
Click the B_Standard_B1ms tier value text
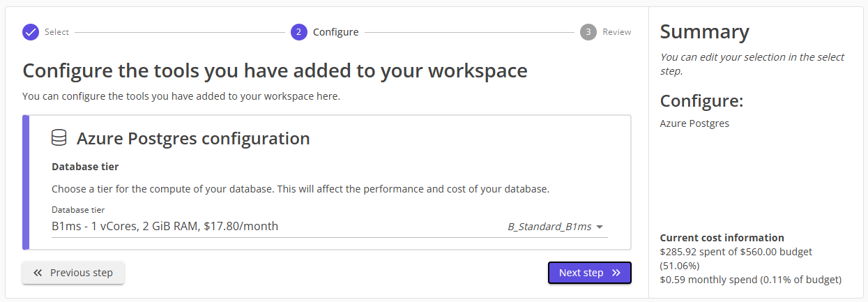[x=549, y=227]
